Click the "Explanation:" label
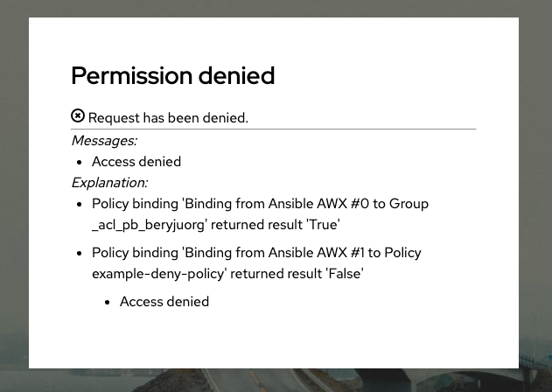The width and height of the screenshot is (552, 392). 109,182
